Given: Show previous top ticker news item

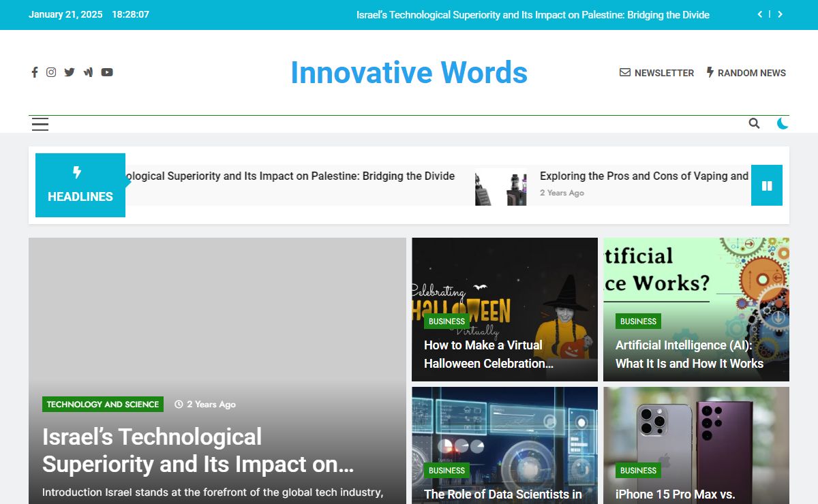Looking at the screenshot, I should [760, 14].
